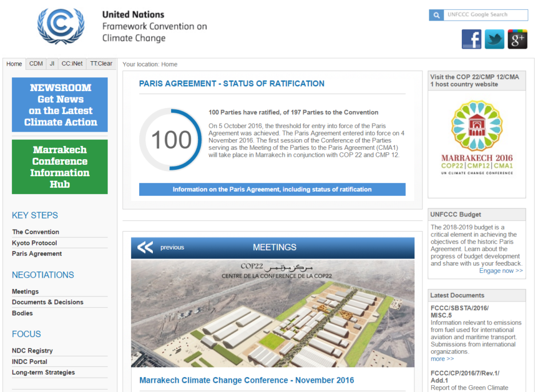Click the UNFCCC Budget panel header
The height and width of the screenshot is (392, 538).
click(477, 215)
